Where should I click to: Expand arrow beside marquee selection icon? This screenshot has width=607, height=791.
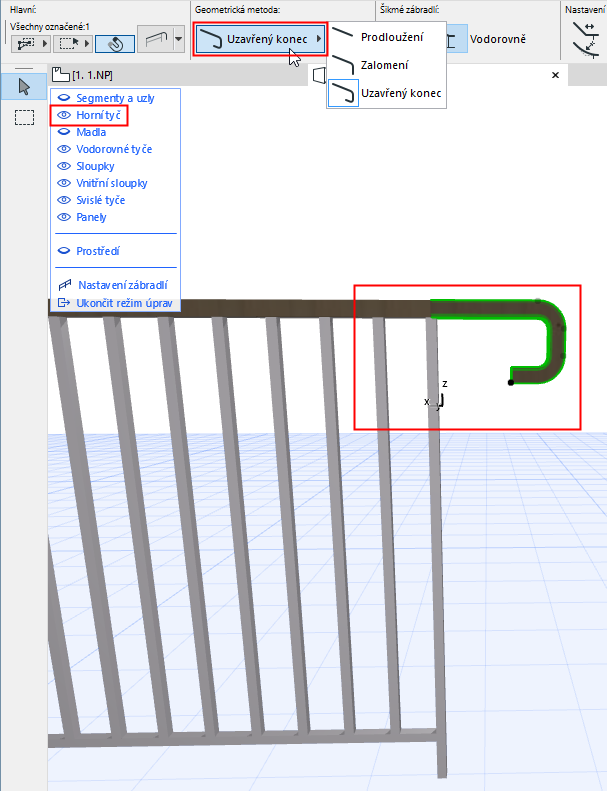87,44
